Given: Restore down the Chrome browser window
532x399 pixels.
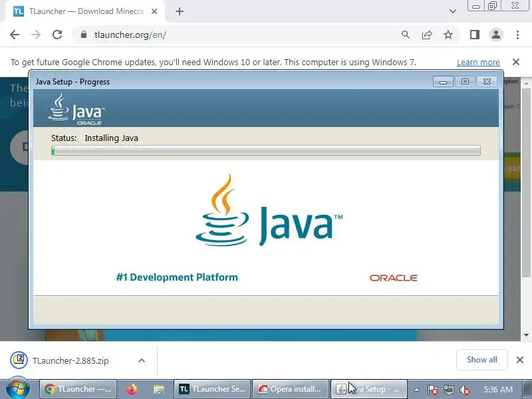Looking at the screenshot, I should pyautogui.click(x=492, y=6).
